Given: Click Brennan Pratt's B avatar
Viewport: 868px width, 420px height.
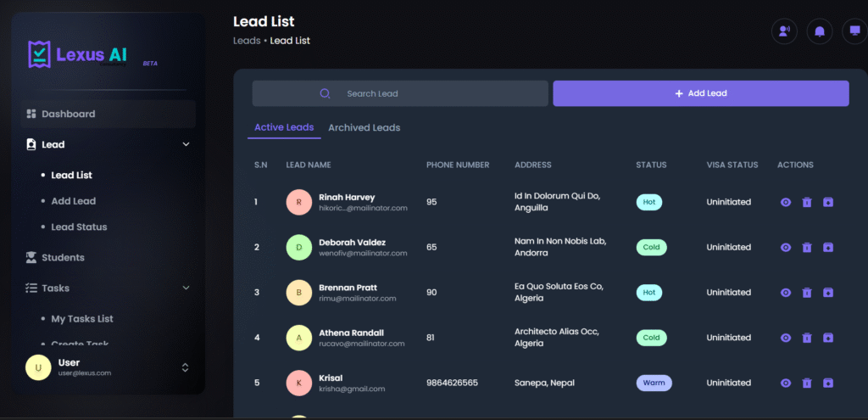Looking at the screenshot, I should (x=299, y=293).
